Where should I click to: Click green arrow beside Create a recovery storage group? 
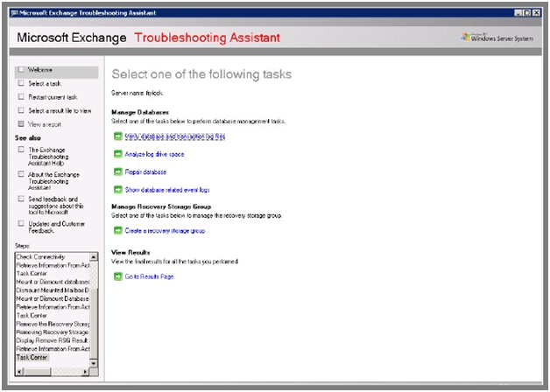[118, 230]
